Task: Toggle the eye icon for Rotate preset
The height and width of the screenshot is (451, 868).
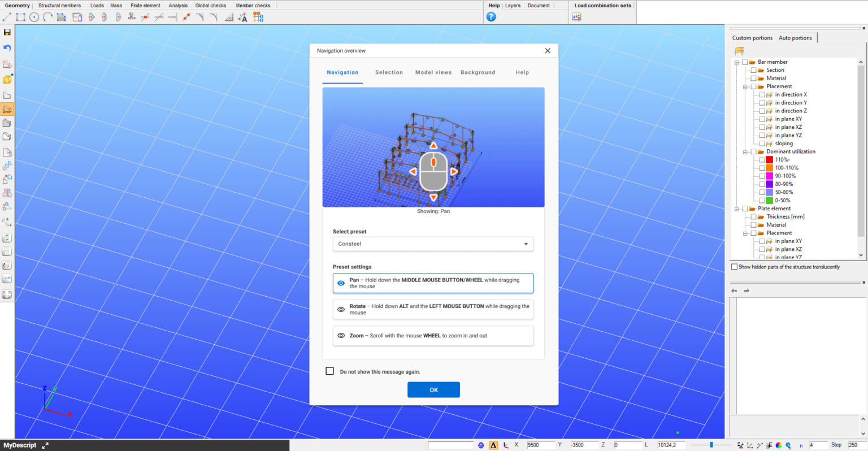Action: point(341,309)
